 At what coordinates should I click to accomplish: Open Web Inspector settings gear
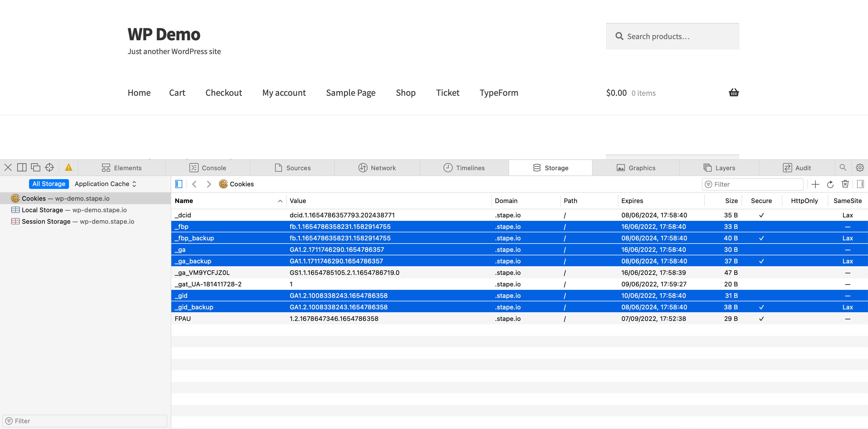(x=860, y=168)
